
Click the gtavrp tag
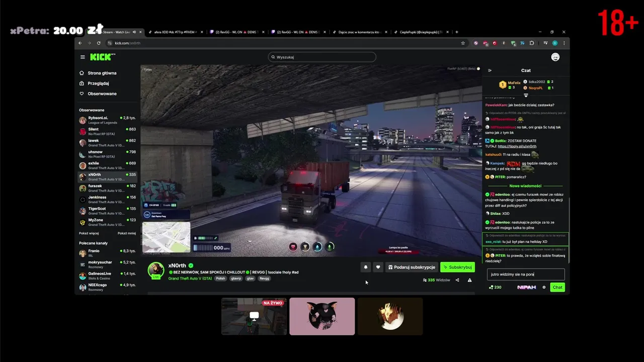[x=236, y=279]
